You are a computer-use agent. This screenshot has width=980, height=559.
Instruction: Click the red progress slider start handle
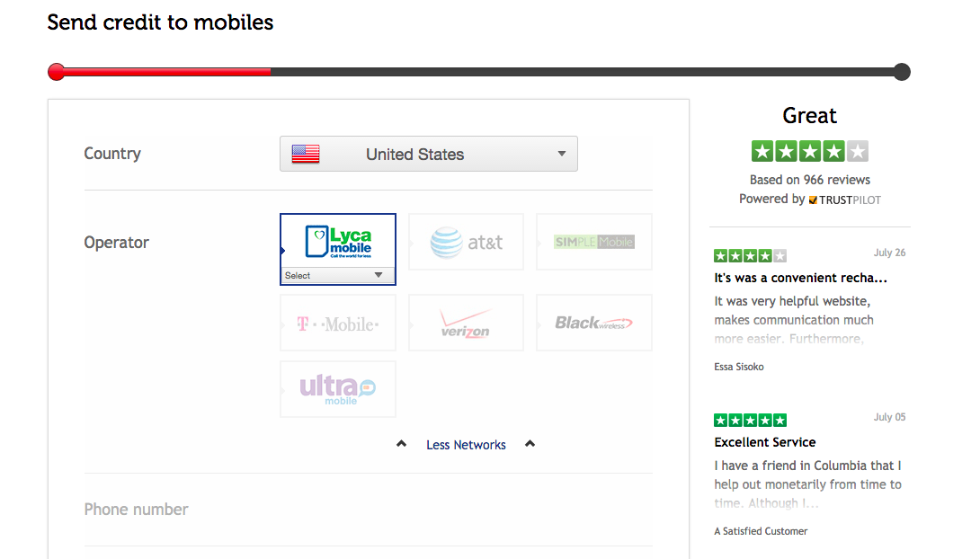click(x=57, y=72)
